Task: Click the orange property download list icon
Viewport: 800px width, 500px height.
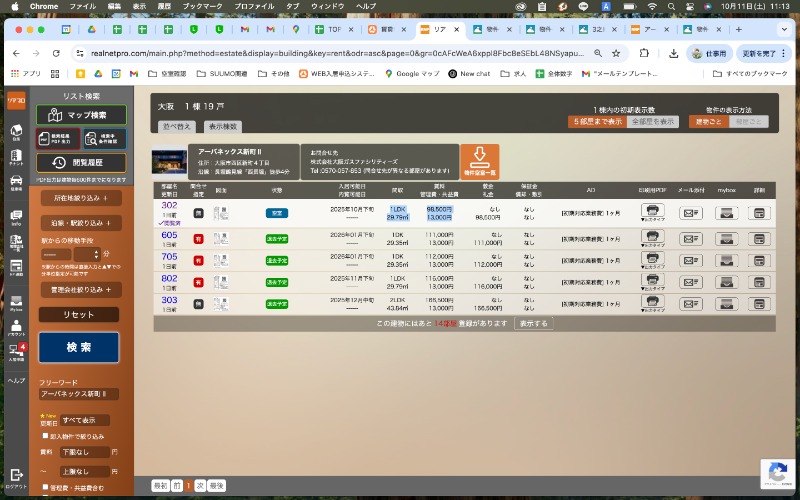Action: tap(479, 161)
